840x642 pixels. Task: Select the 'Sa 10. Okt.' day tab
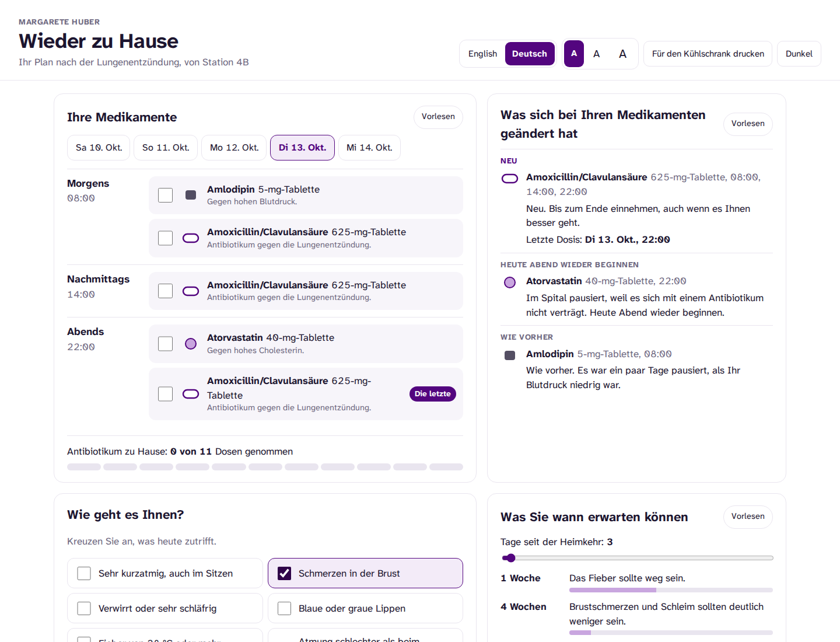(x=99, y=148)
